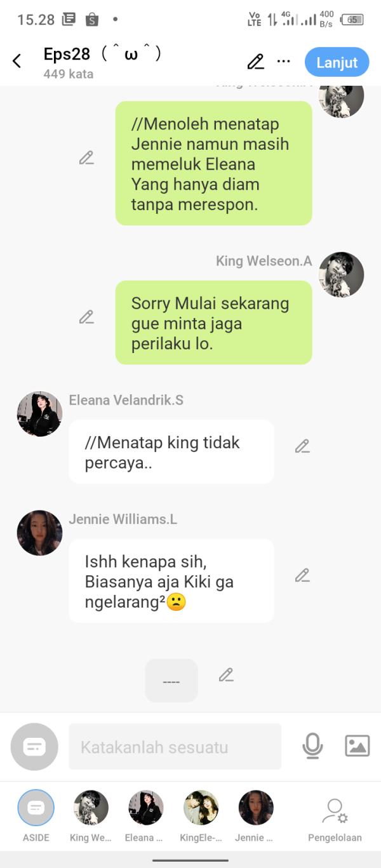Tap Jennie Williams.L avatar in chat
This screenshot has height=868, width=381.
pyautogui.click(x=39, y=533)
